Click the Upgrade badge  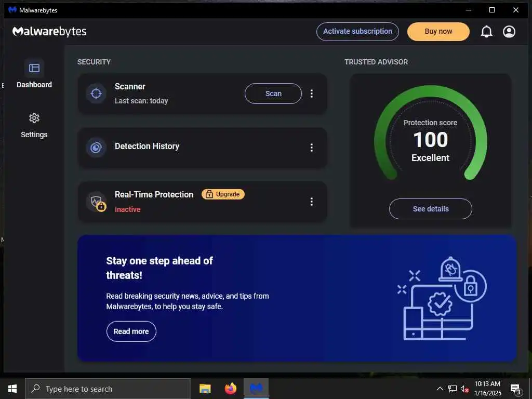(x=223, y=194)
